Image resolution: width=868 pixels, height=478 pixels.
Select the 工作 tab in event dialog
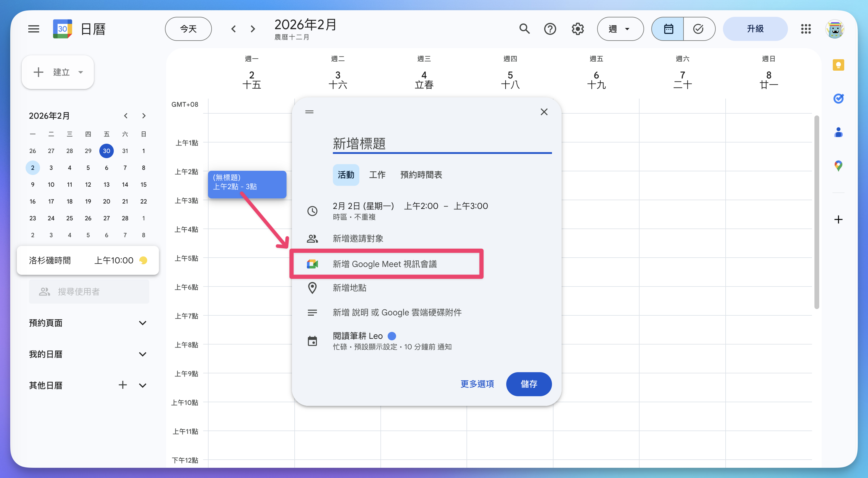pos(377,175)
